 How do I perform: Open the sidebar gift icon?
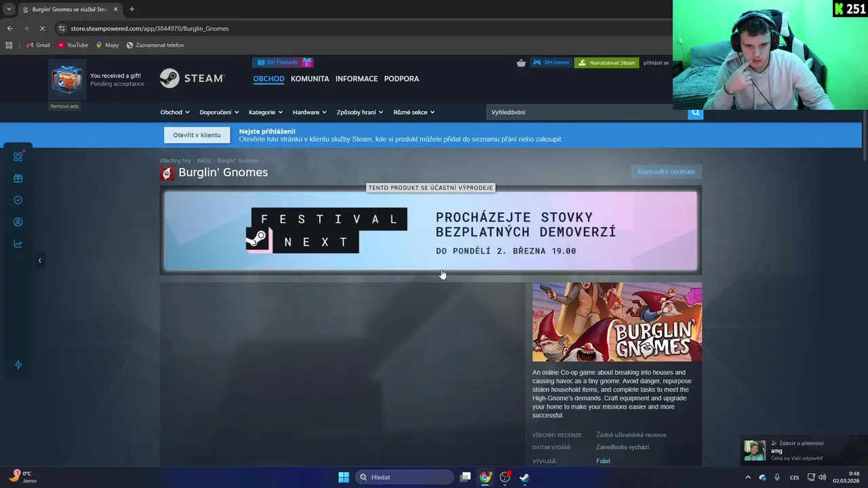tap(18, 179)
